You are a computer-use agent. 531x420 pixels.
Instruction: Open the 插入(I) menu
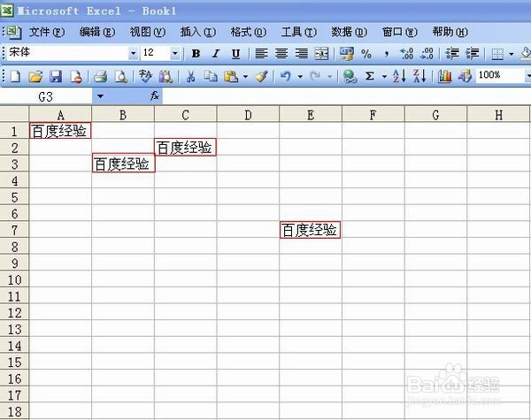pos(198,32)
